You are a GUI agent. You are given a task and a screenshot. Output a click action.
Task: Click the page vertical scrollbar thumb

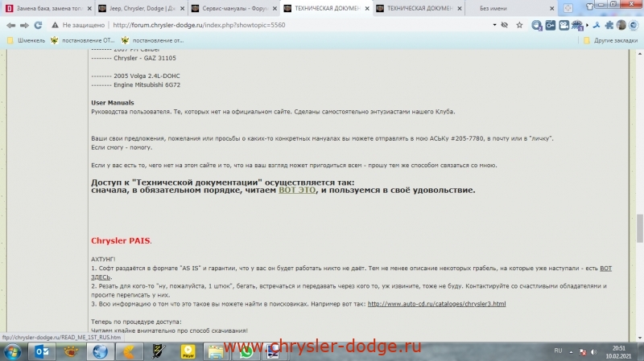[639, 228]
